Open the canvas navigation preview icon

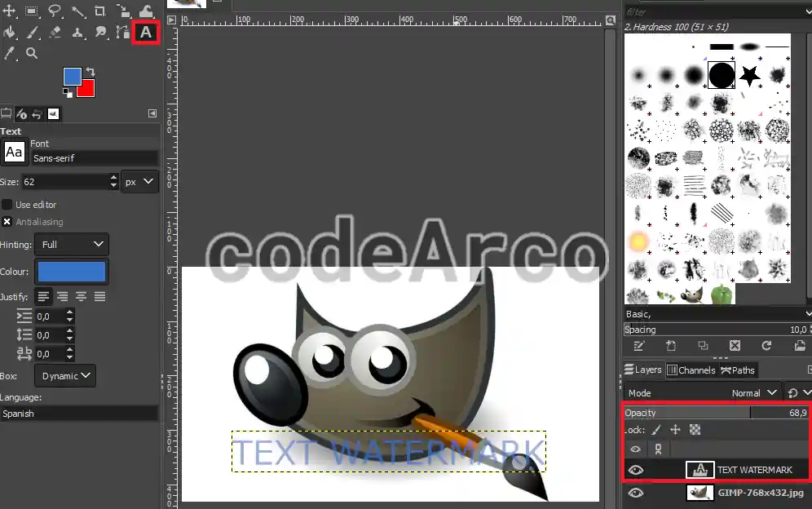tap(611, 20)
